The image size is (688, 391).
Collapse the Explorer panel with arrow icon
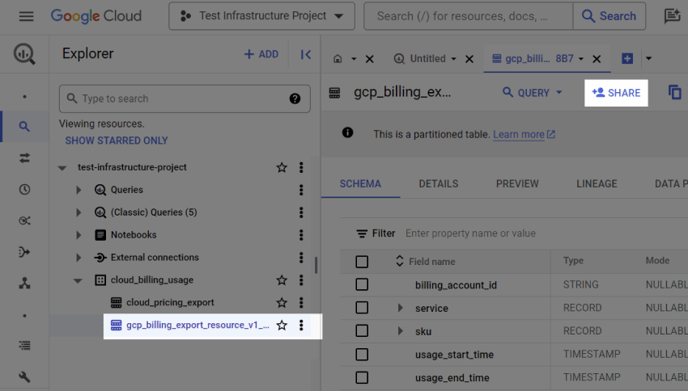[305, 54]
